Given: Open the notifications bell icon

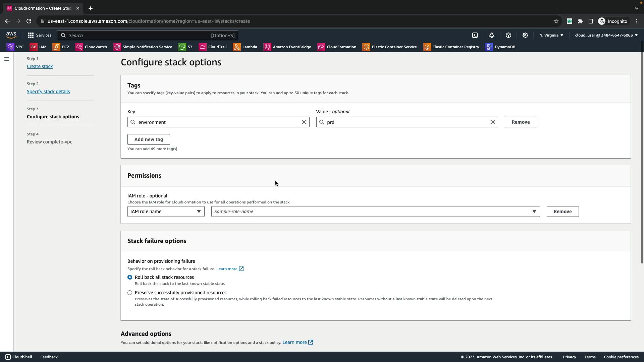Looking at the screenshot, I should click(492, 35).
